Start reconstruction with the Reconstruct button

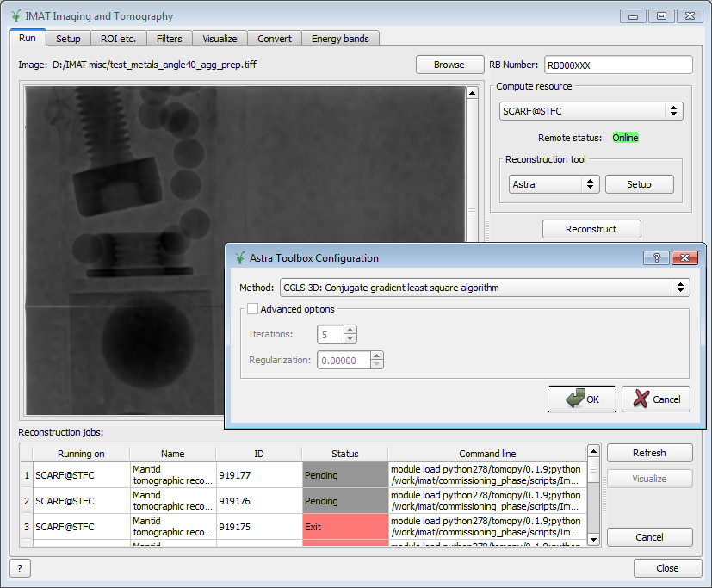(591, 228)
